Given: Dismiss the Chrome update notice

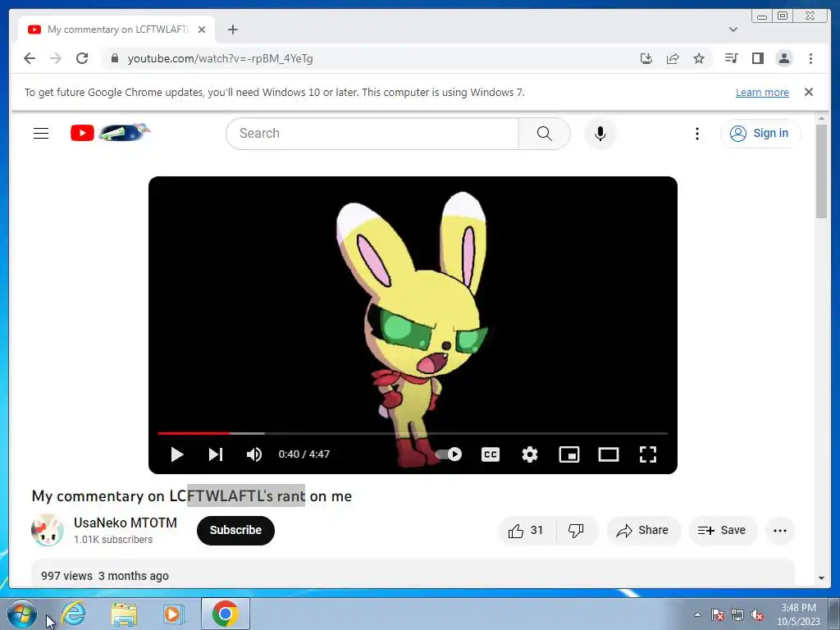Looking at the screenshot, I should [809, 92].
